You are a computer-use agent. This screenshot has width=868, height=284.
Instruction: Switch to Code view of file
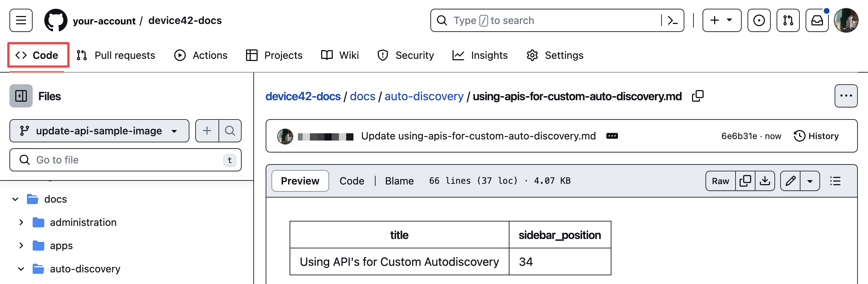pos(352,181)
